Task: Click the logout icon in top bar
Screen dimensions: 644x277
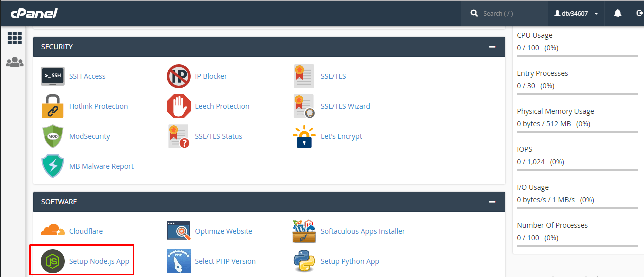Action: pyautogui.click(x=639, y=14)
